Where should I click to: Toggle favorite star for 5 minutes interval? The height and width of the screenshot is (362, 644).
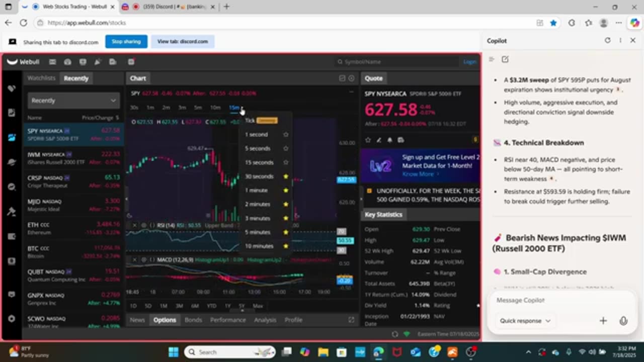286,232
